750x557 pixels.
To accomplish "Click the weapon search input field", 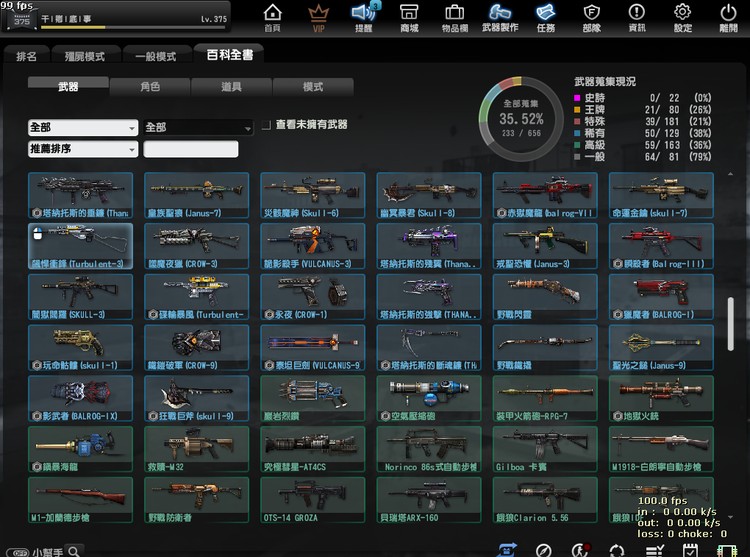I will [x=191, y=149].
